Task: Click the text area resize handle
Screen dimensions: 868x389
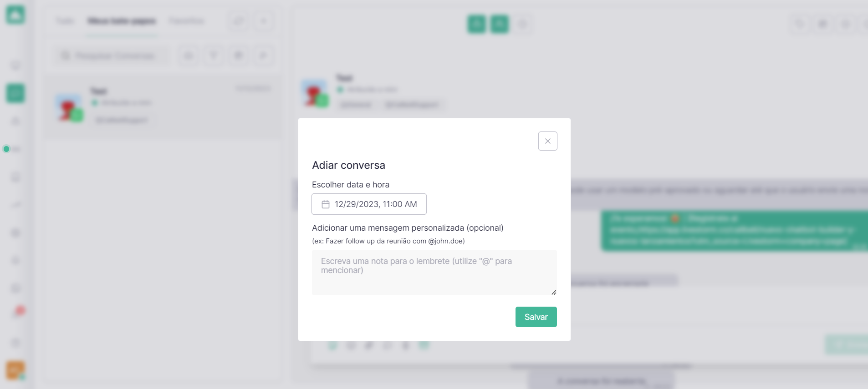Action: click(x=554, y=292)
